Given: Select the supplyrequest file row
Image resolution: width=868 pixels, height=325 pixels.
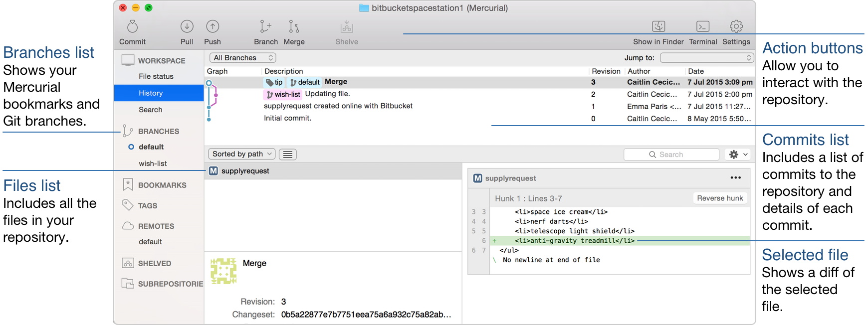Looking at the screenshot, I should click(333, 171).
